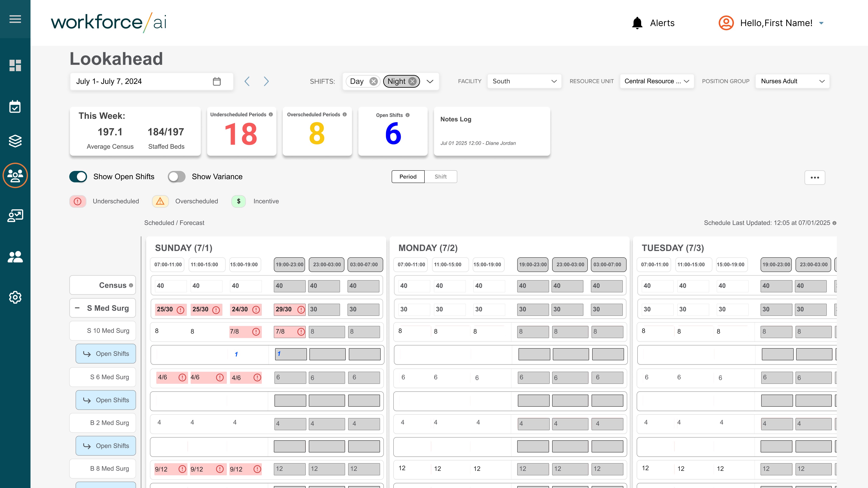Open the three-dots more options button

click(x=815, y=178)
